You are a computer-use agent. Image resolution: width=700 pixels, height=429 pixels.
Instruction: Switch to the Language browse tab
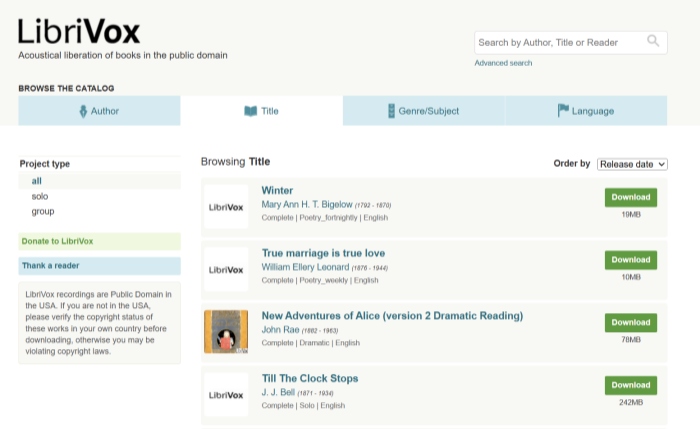pos(592,111)
